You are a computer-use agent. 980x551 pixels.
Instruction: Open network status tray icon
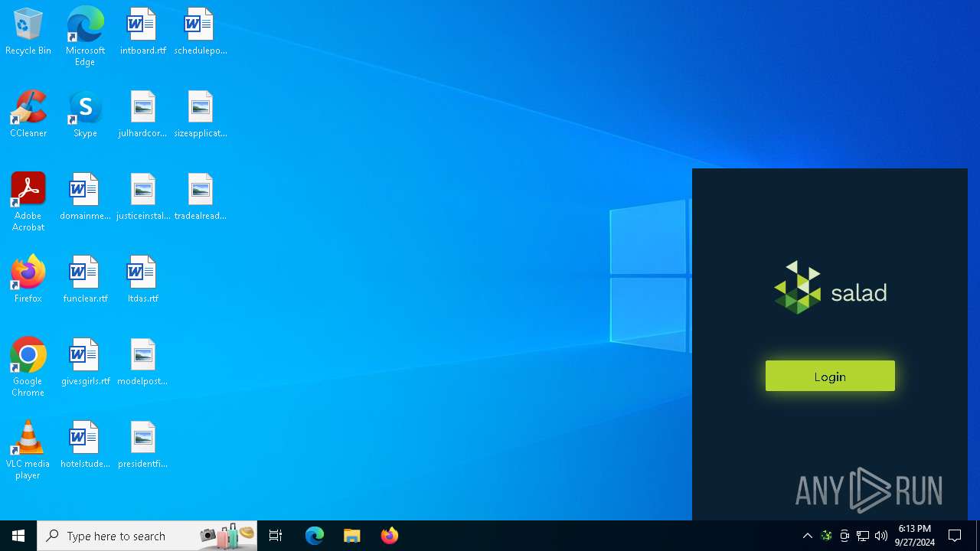coord(863,536)
